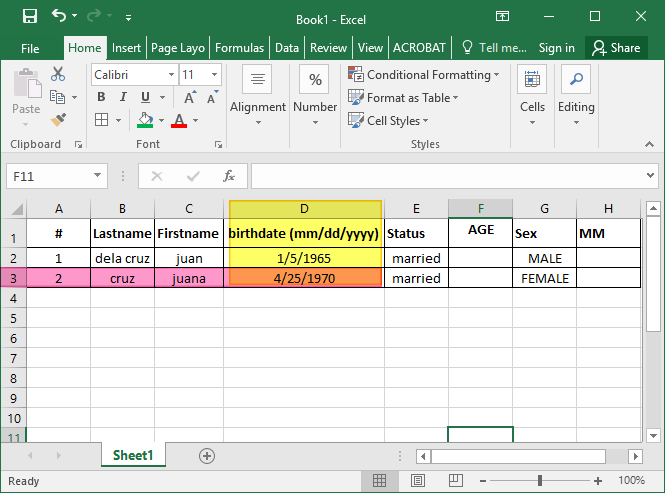The height and width of the screenshot is (493, 665).
Task: Zoom in with plus button
Action: pos(598,481)
